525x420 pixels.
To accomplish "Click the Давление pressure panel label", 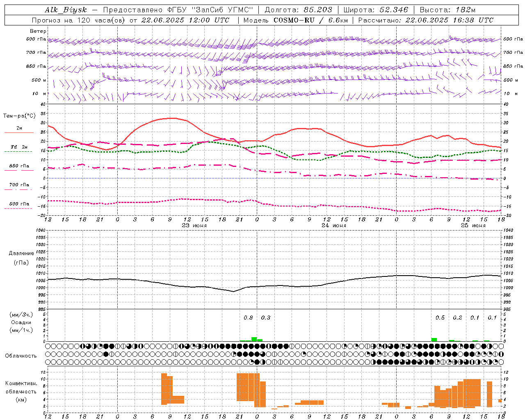I will (x=21, y=253).
